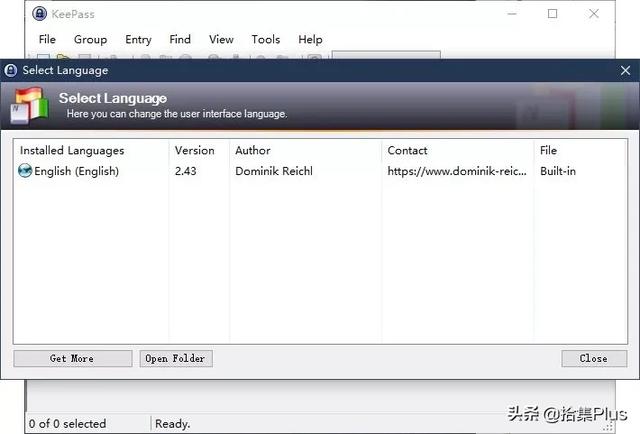The image size is (640, 434).
Task: Minimize the KeePass main window
Action: click(512, 14)
